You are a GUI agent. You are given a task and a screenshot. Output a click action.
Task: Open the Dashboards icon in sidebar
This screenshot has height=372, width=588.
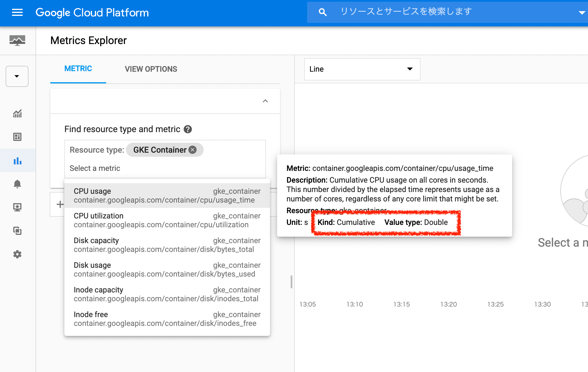[17, 137]
